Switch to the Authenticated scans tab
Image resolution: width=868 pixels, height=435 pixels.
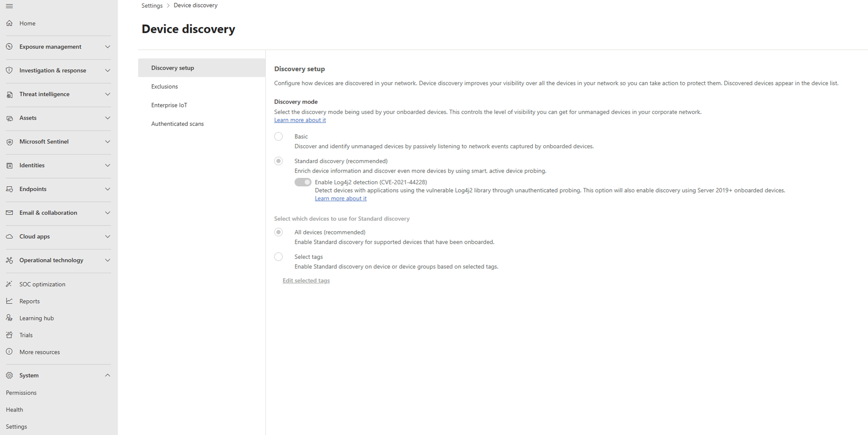click(x=178, y=124)
